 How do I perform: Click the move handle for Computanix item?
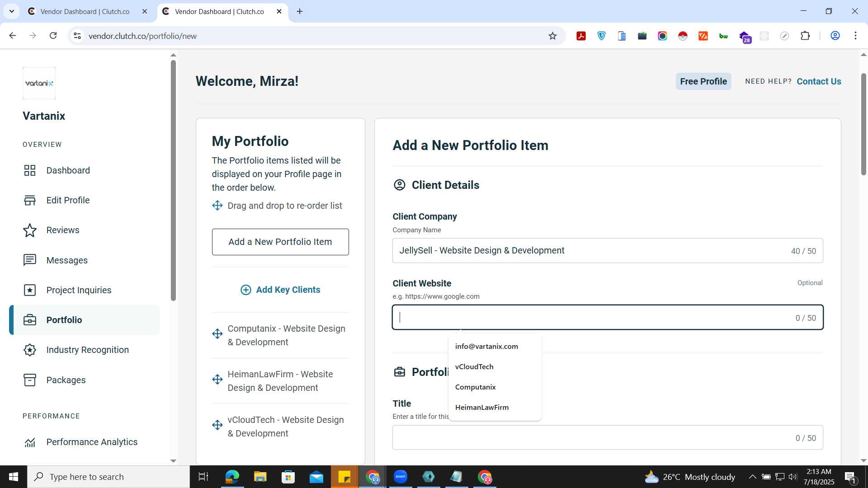coord(217,333)
